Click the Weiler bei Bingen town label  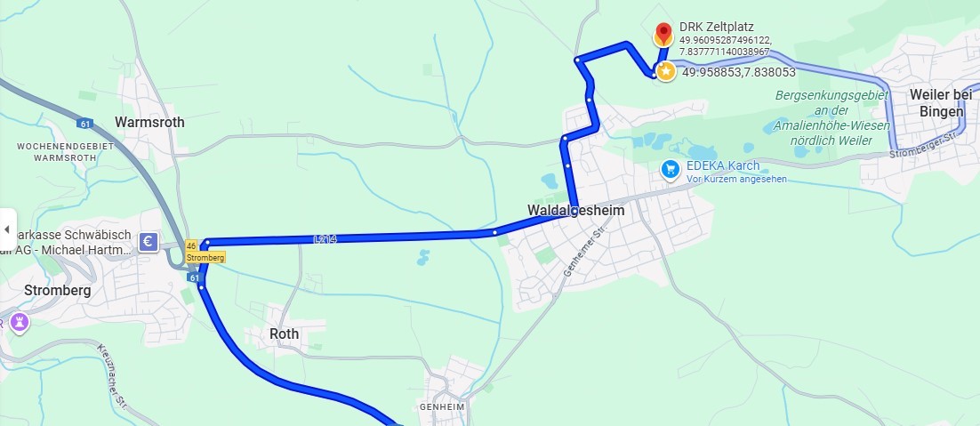pyautogui.click(x=941, y=103)
